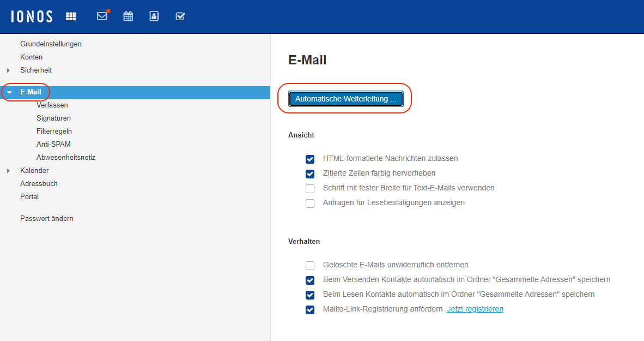Enable Anfragen für Lesebestätigungen anzeigen
The image size is (644, 341).
coord(310,204)
